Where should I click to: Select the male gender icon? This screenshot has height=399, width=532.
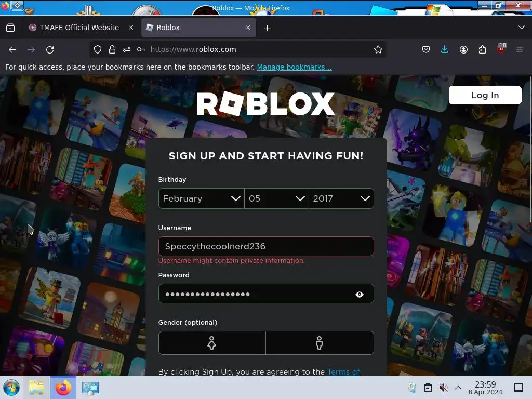[320, 343]
